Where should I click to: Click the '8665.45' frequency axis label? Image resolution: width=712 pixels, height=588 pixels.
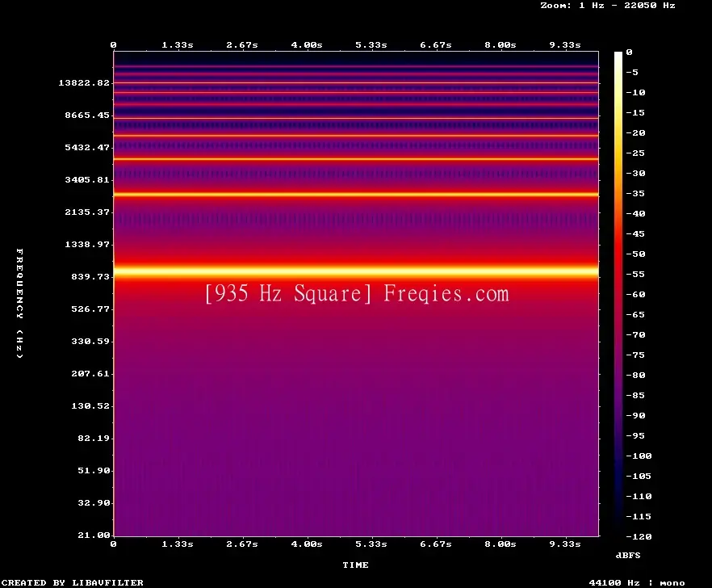(x=87, y=115)
